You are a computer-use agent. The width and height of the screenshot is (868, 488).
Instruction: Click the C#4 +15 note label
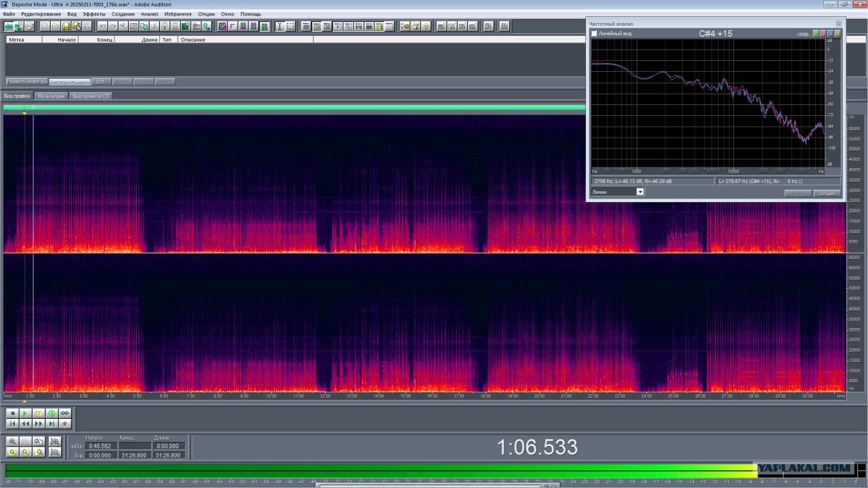715,33
